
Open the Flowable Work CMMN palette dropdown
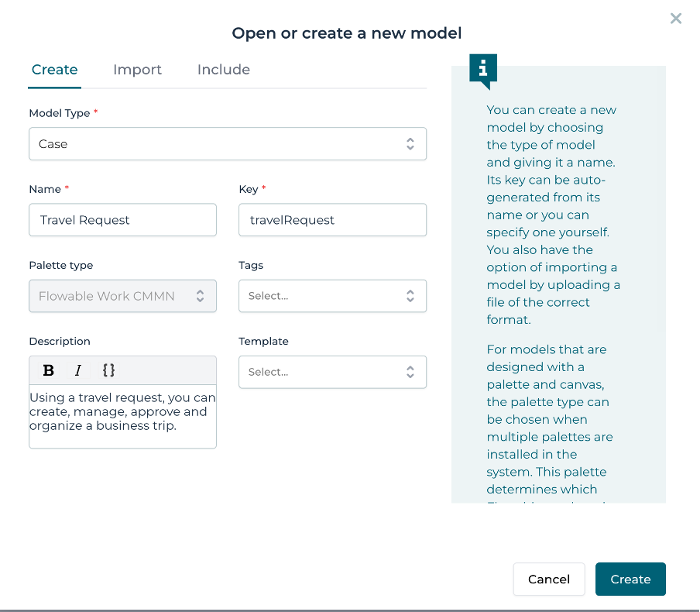coord(122,296)
